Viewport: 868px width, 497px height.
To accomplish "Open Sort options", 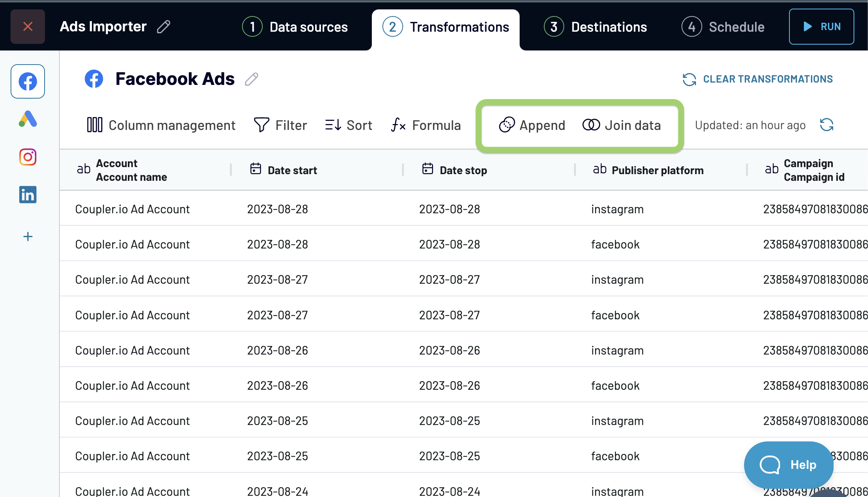I will [x=348, y=125].
